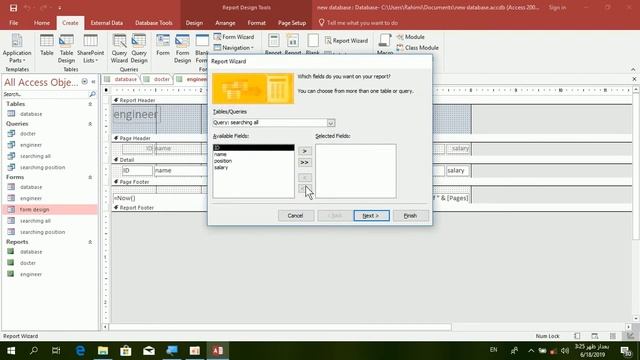Open the Format tab
The width and height of the screenshot is (640, 360).
click(256, 23)
